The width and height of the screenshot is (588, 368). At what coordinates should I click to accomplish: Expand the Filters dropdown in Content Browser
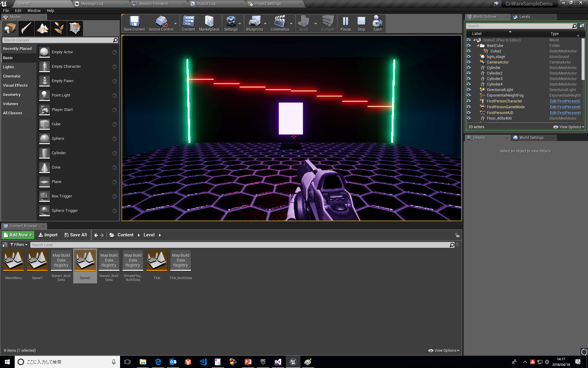19,245
